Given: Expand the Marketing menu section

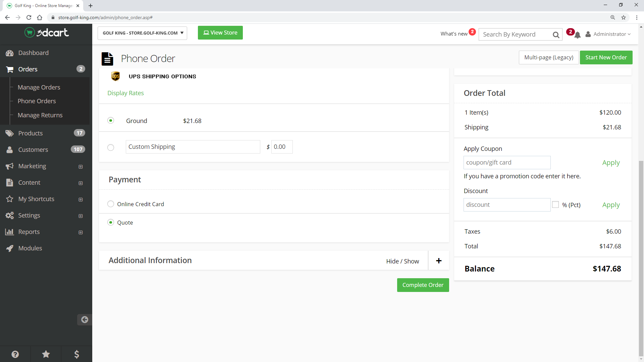Looking at the screenshot, I should [80, 167].
